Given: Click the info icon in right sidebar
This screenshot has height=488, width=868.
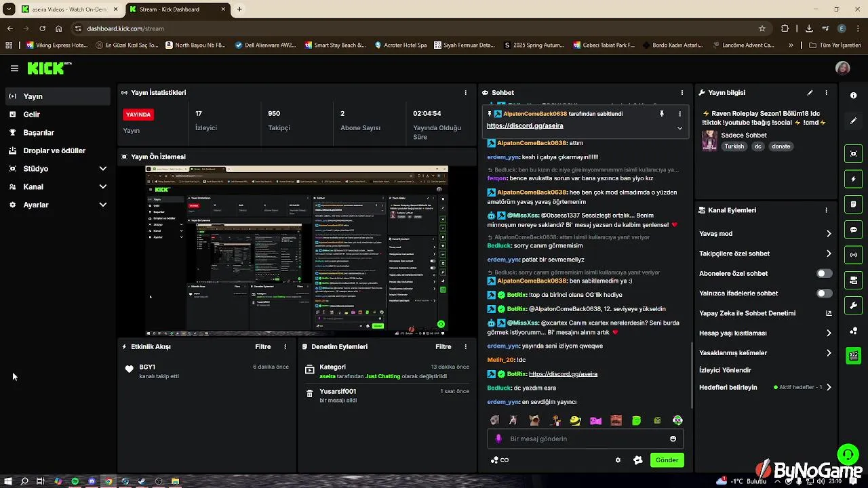Looking at the screenshot, I should [853, 96].
